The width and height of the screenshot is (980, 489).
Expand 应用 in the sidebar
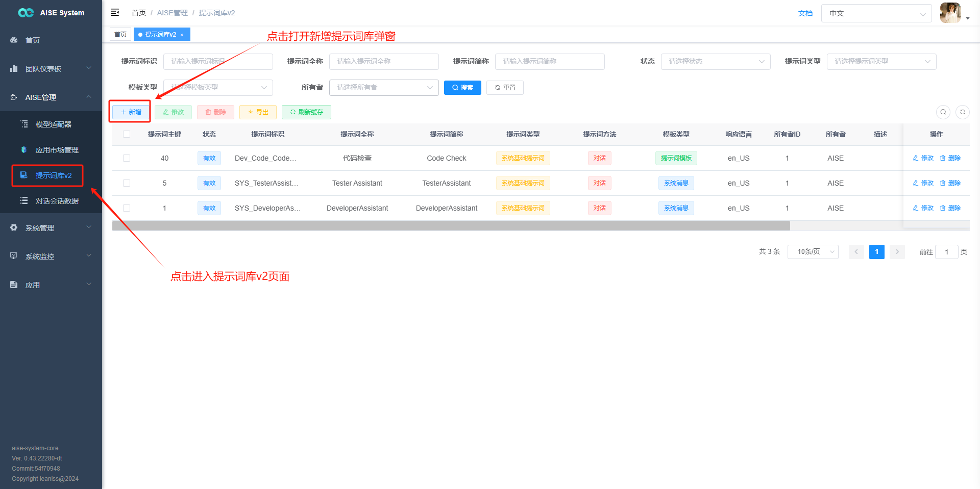[51, 285]
